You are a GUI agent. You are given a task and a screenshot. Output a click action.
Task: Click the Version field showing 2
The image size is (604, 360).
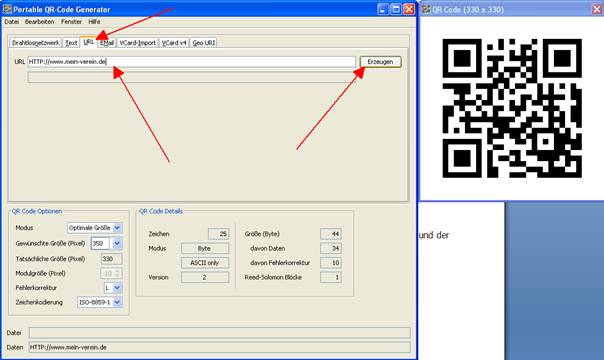click(205, 277)
